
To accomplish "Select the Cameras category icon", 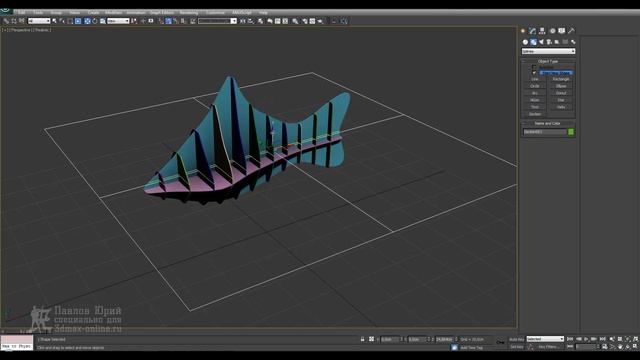I will pos(549,42).
